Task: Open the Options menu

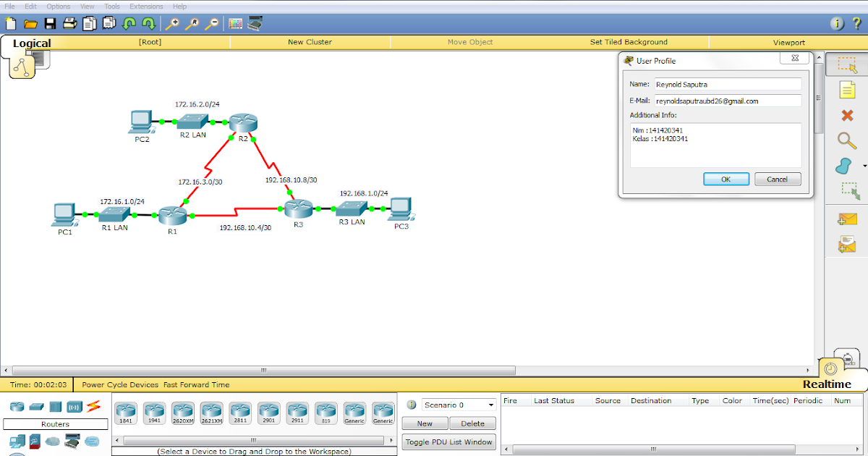Action: click(x=58, y=6)
